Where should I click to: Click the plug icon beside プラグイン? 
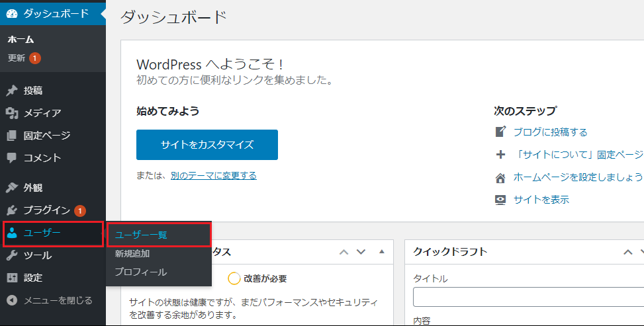point(12,211)
